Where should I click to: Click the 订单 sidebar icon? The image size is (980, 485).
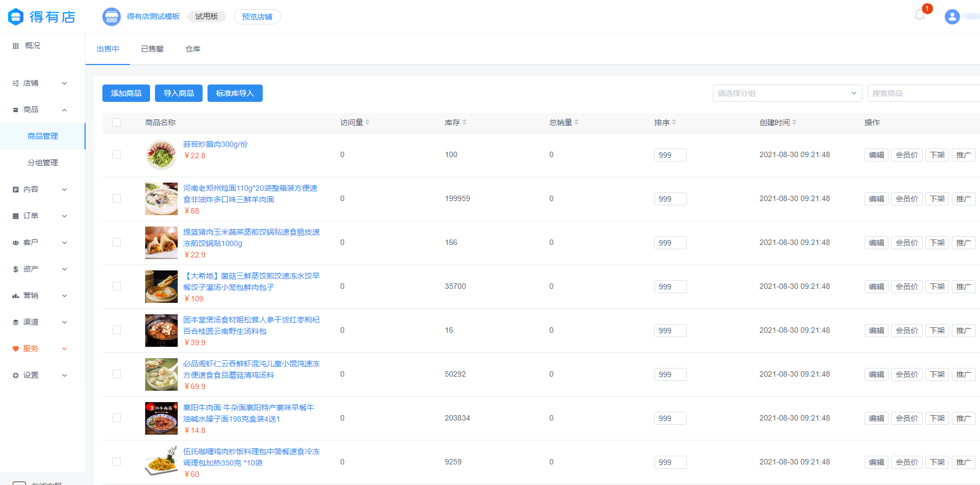pos(16,216)
